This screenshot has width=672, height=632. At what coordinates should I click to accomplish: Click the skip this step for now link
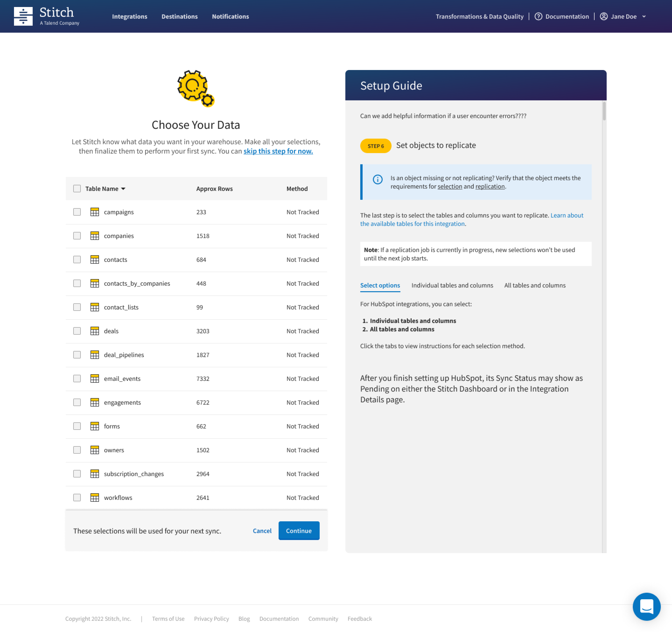pos(278,151)
